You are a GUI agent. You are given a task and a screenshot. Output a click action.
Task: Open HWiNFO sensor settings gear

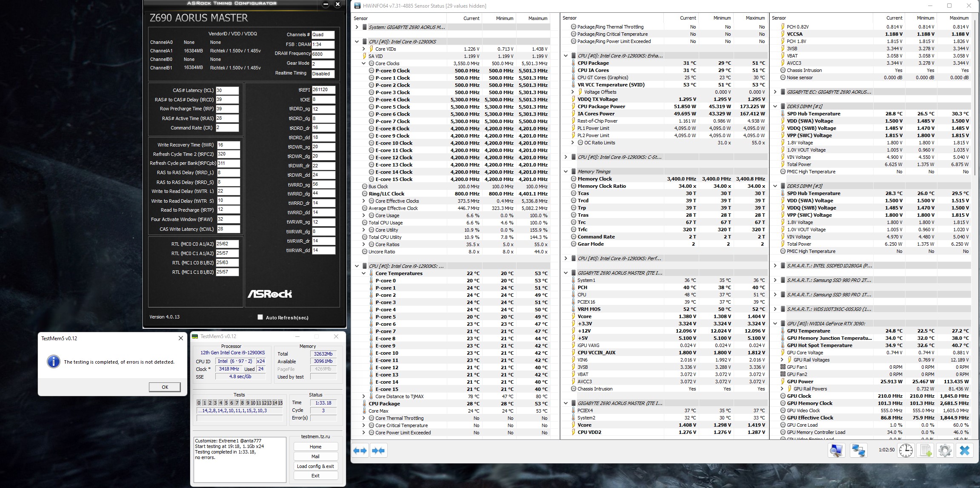[x=945, y=450]
